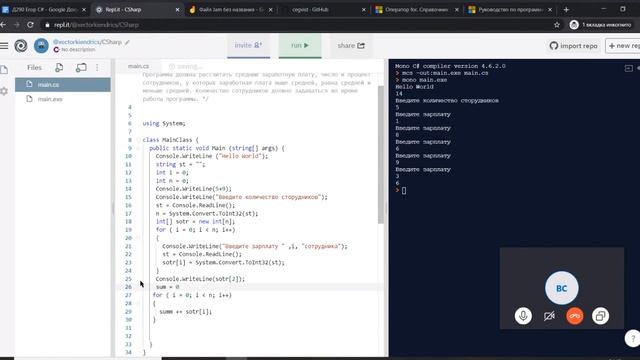
Task: Open the help question mark button
Action: (633, 338)
